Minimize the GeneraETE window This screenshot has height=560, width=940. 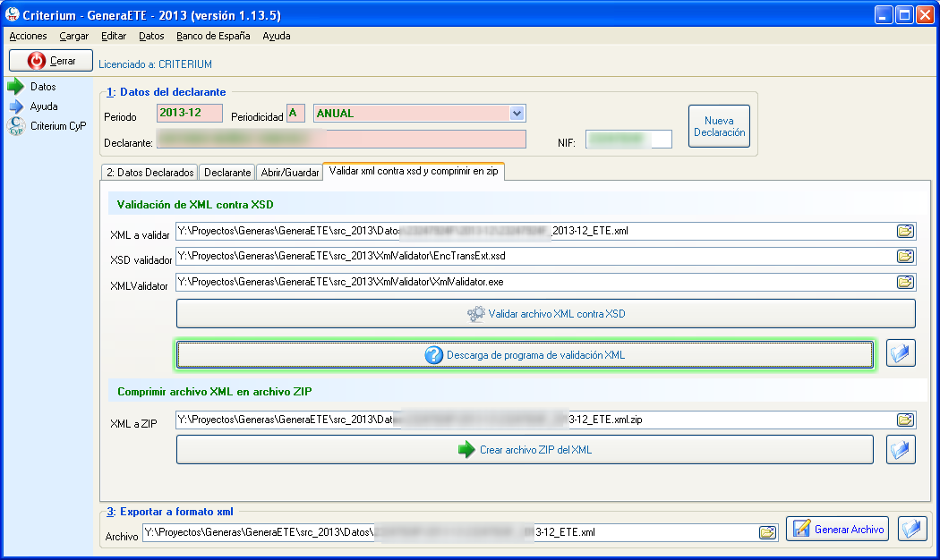[x=884, y=15]
